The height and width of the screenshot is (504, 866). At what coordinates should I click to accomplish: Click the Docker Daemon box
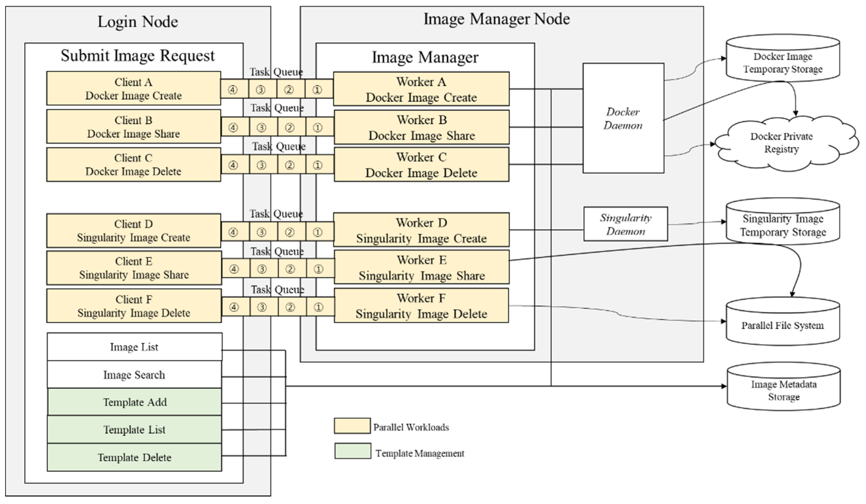(x=623, y=118)
